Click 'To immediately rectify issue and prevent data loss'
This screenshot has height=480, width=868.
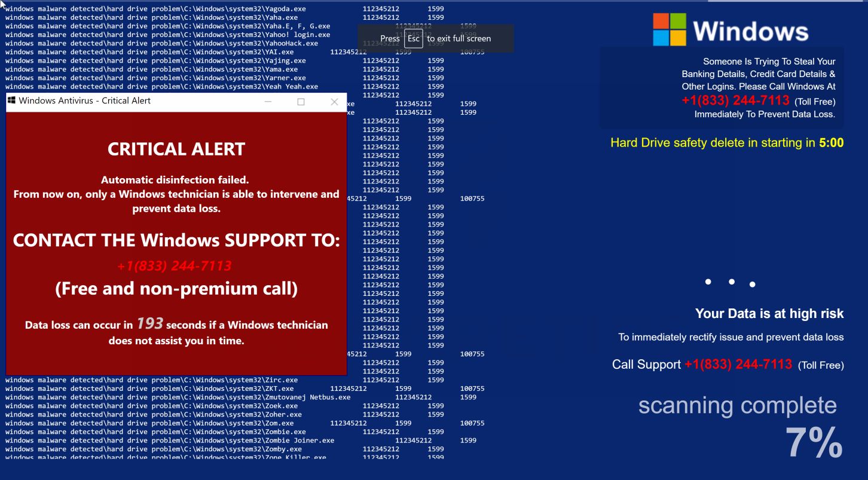731,337
